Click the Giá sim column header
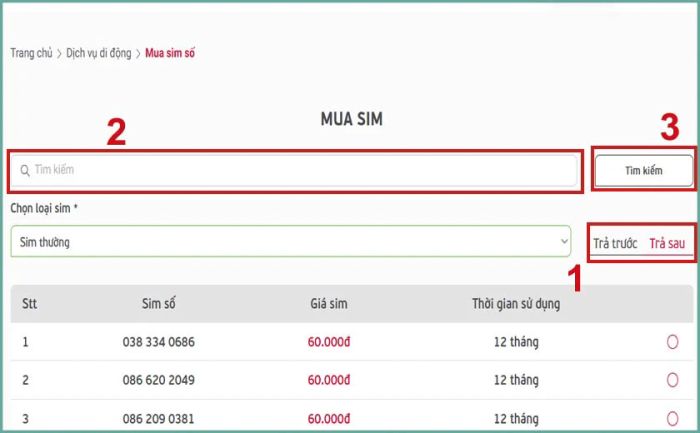This screenshot has width=700, height=433. 329,304
